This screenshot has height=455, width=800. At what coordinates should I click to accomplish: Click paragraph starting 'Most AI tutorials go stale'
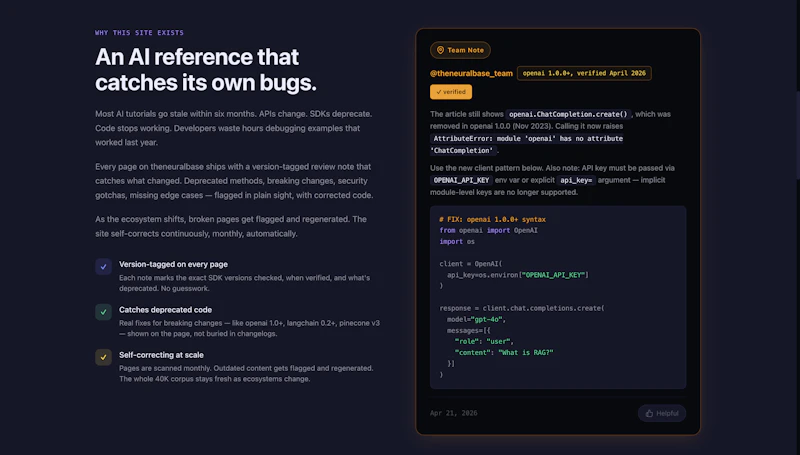click(234, 128)
